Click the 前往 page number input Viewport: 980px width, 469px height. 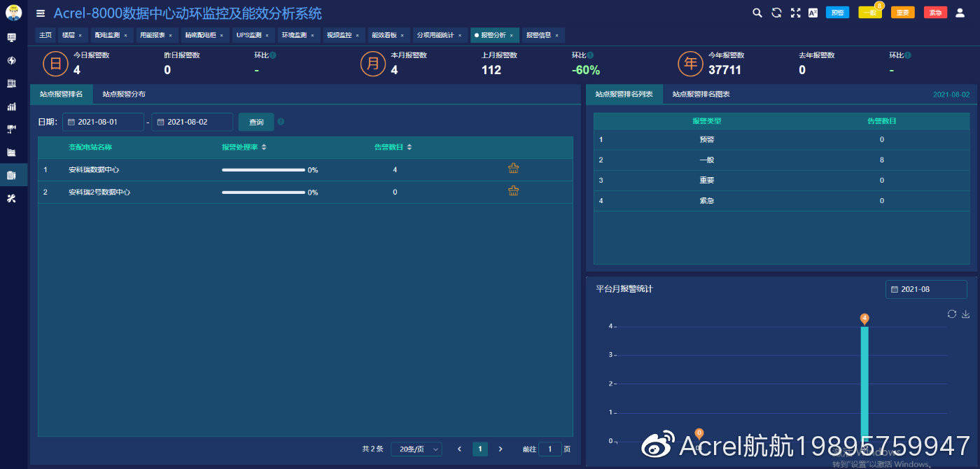tap(549, 449)
